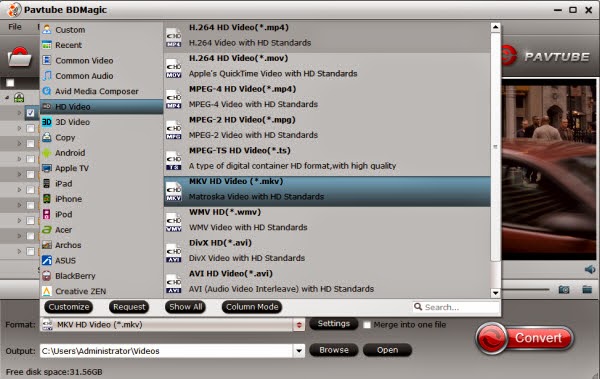Click the format Search field

pos(456,307)
